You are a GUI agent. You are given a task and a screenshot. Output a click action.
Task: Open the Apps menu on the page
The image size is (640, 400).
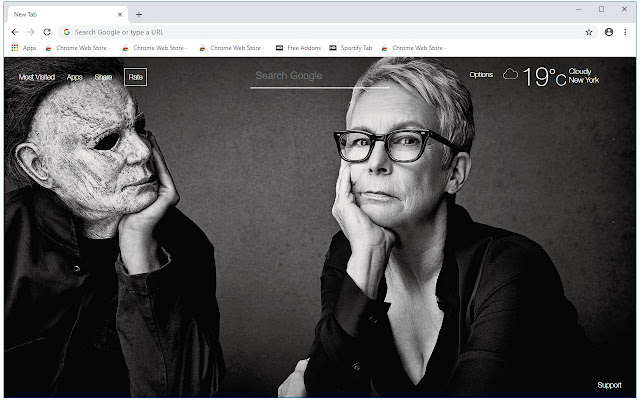tap(74, 77)
